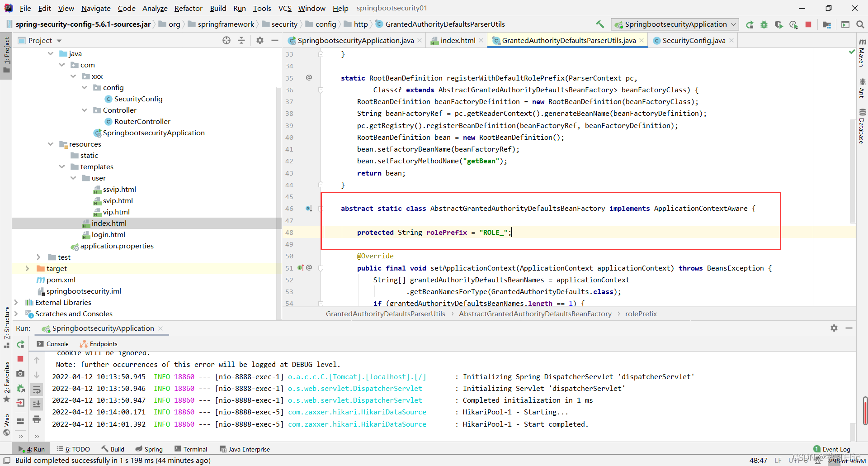The width and height of the screenshot is (868, 466).
Task: Click the up arrow in console toolbar
Action: click(x=37, y=360)
